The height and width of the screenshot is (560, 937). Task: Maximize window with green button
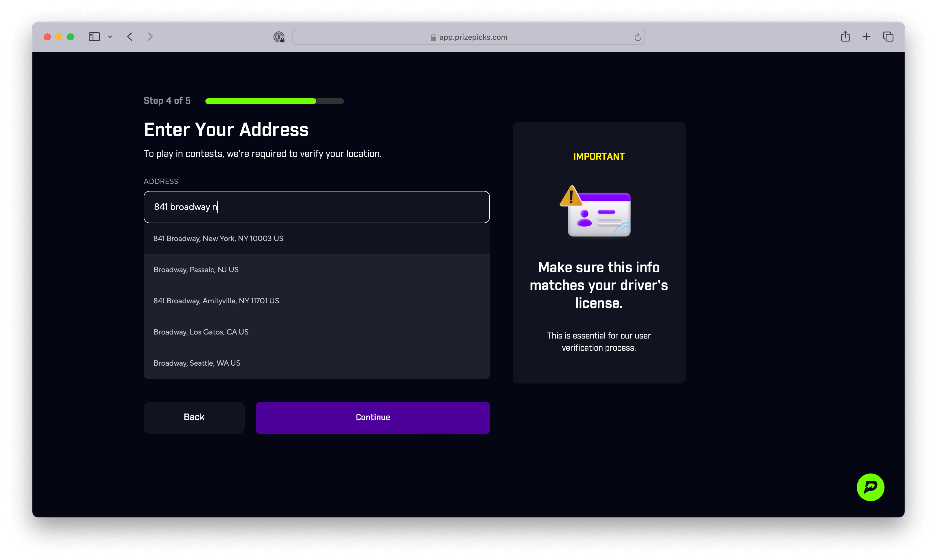point(70,37)
